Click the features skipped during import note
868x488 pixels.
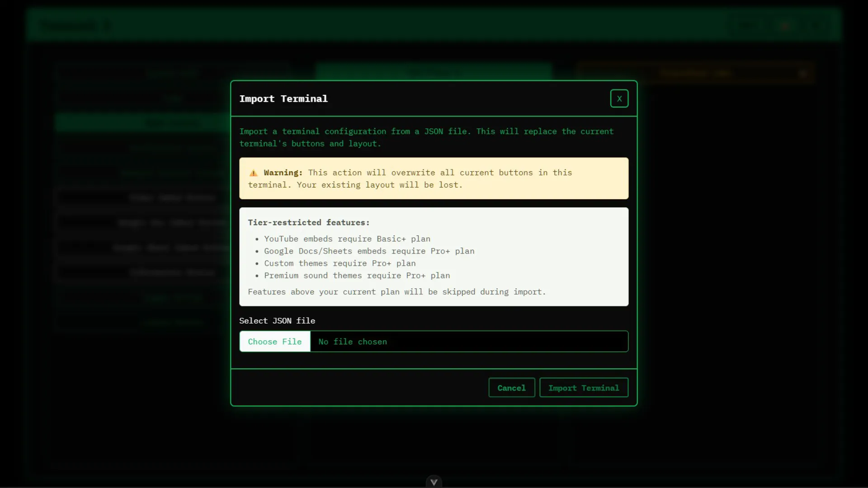396,292
